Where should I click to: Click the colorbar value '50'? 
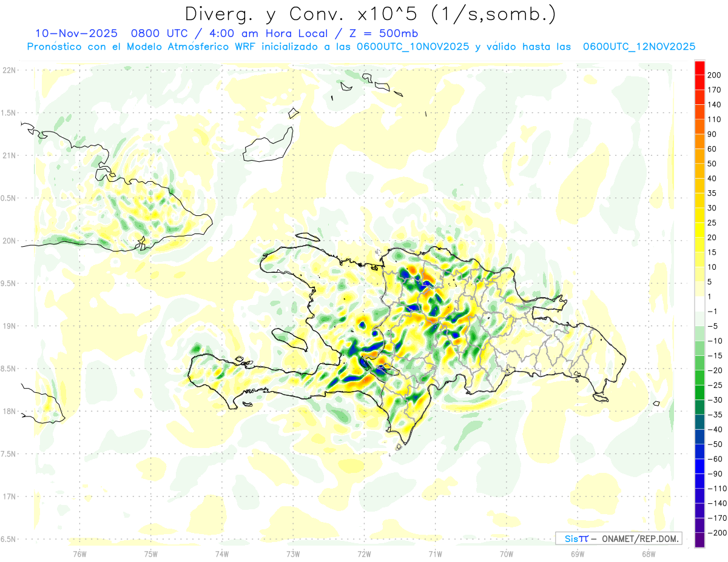(712, 164)
